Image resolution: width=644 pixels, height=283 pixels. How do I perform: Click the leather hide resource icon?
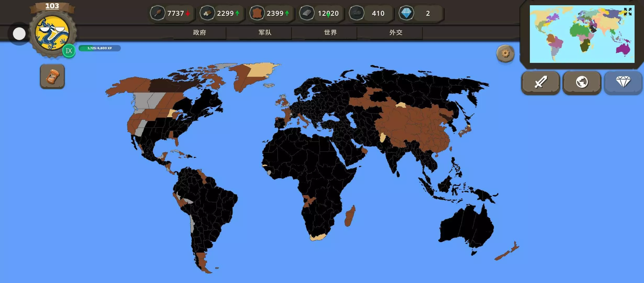pos(257,13)
